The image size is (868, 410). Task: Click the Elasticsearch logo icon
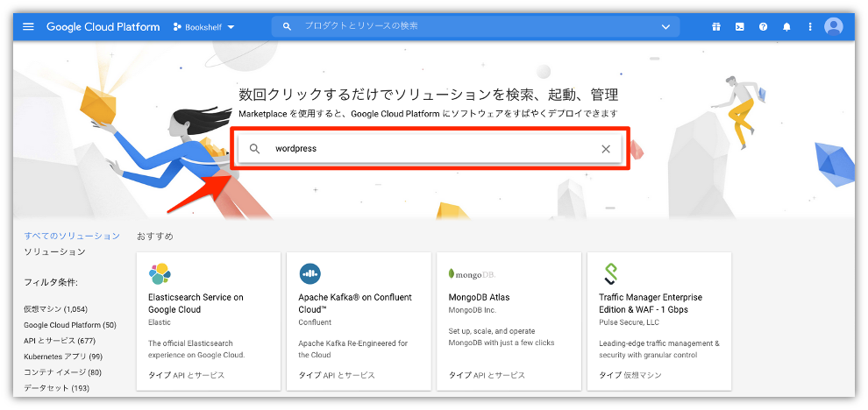160,274
